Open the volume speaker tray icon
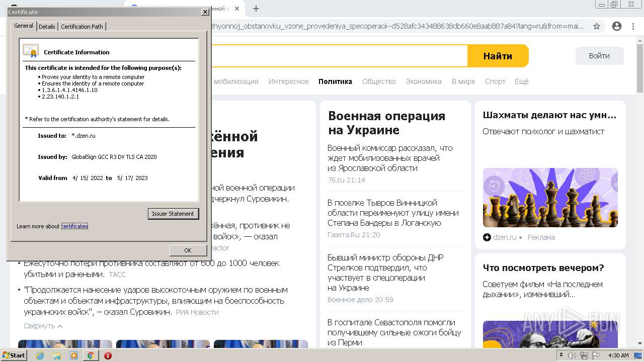The width and height of the screenshot is (644, 362). point(572,355)
